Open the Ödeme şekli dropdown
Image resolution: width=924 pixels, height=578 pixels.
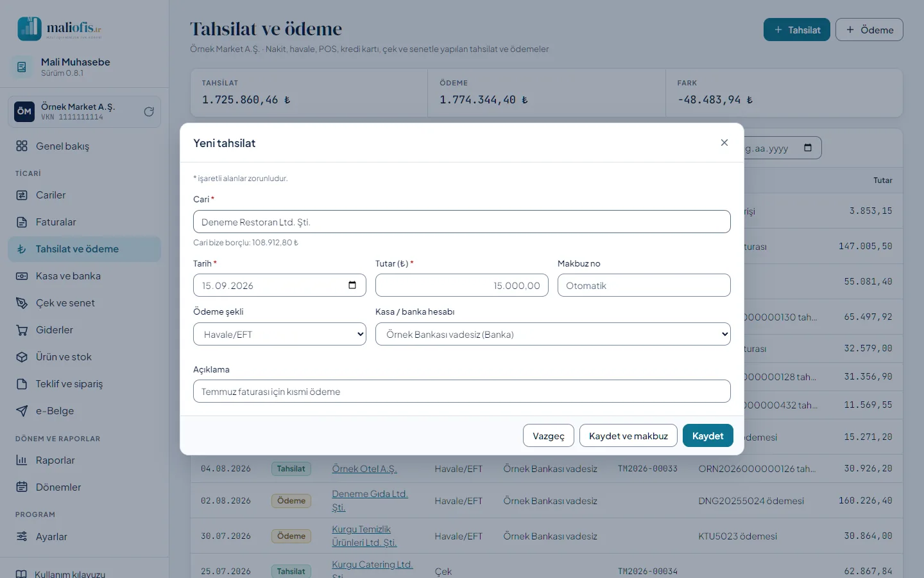280,334
